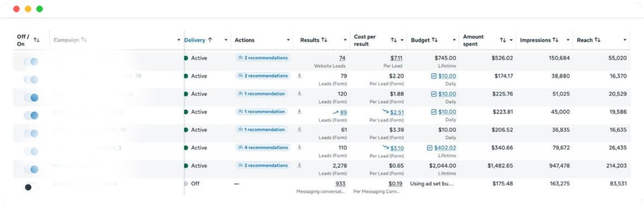Click the 'Using ad set bu...' budget text

432,184
